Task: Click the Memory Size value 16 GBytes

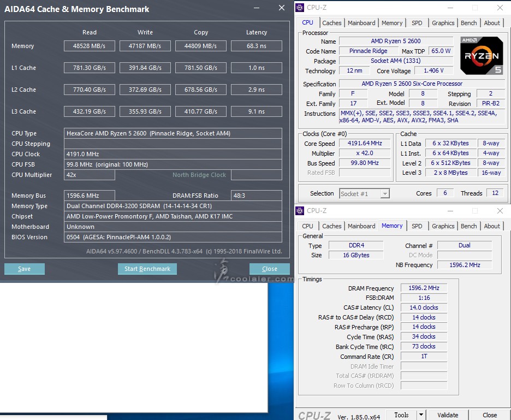Action: click(356, 255)
